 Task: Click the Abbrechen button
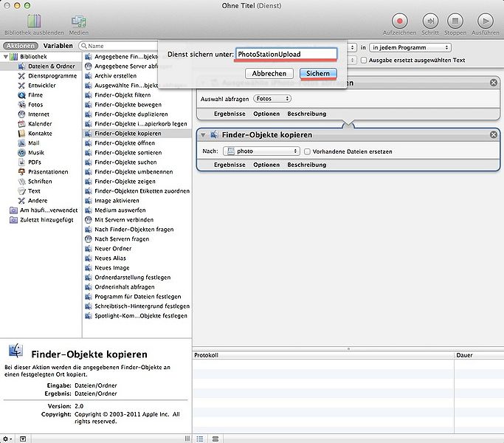click(269, 74)
